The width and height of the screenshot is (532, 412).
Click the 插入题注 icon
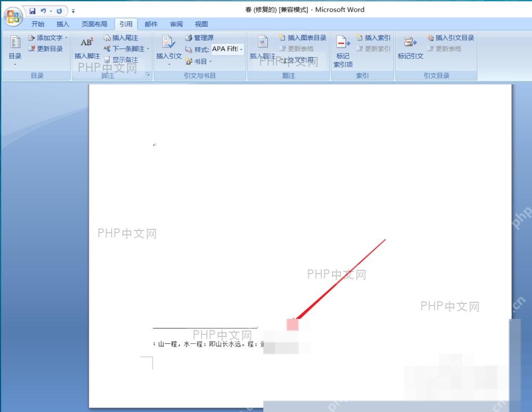pyautogui.click(x=262, y=42)
